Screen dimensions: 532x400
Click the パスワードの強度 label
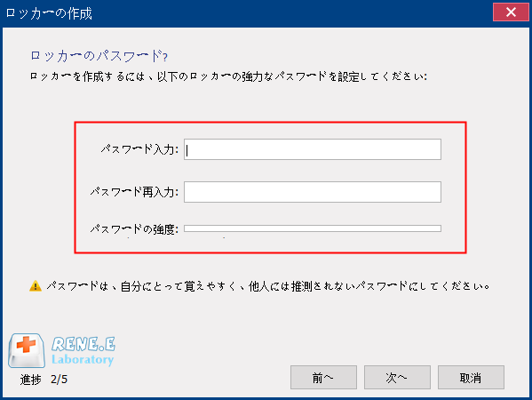[134, 229]
